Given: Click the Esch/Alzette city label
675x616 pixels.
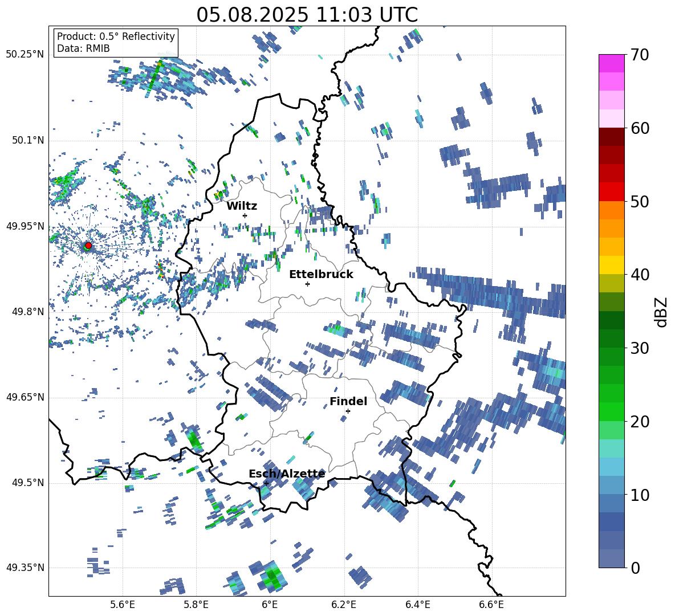Looking at the screenshot, I should tap(287, 474).
